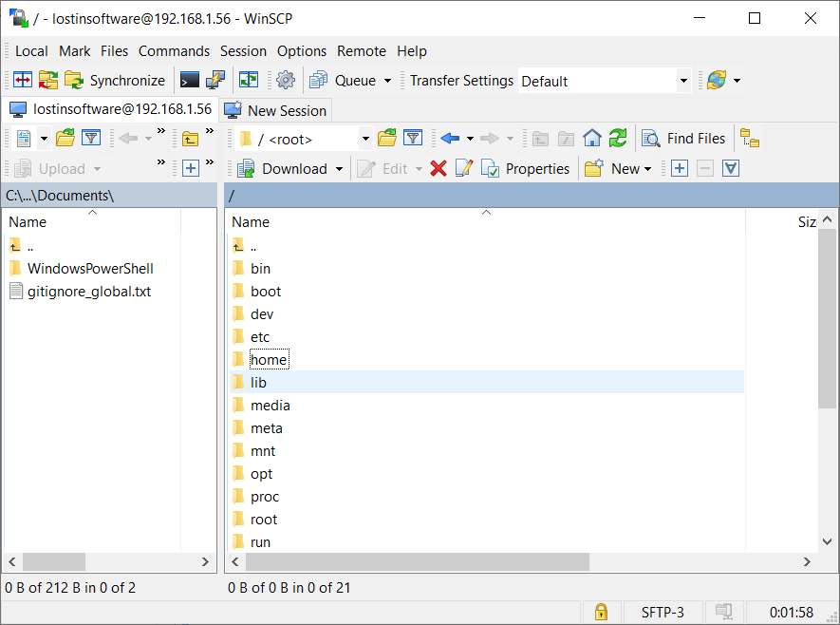Image resolution: width=840 pixels, height=625 pixels.
Task: Click local panel filter icon
Action: 91,139
